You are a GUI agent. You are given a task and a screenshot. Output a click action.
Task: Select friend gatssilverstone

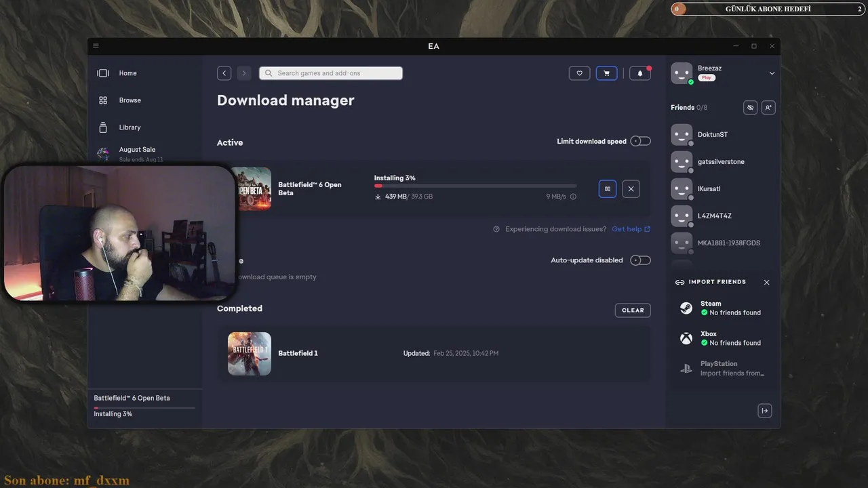pyautogui.click(x=722, y=161)
